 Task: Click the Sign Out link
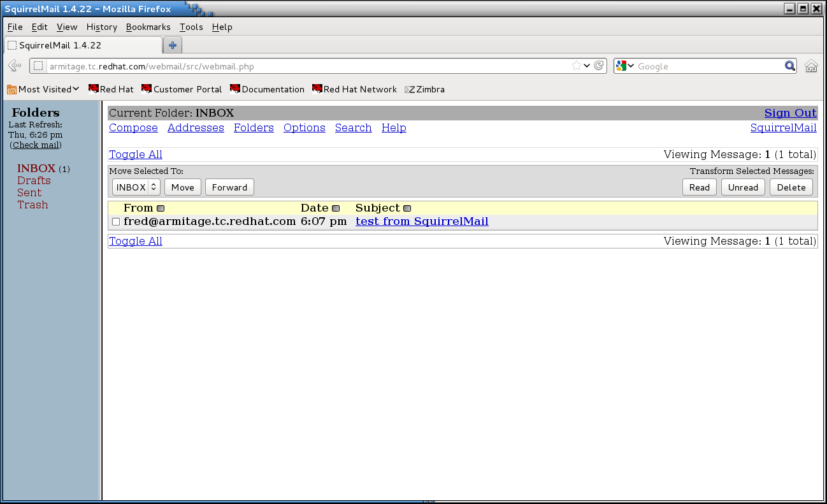click(x=791, y=113)
